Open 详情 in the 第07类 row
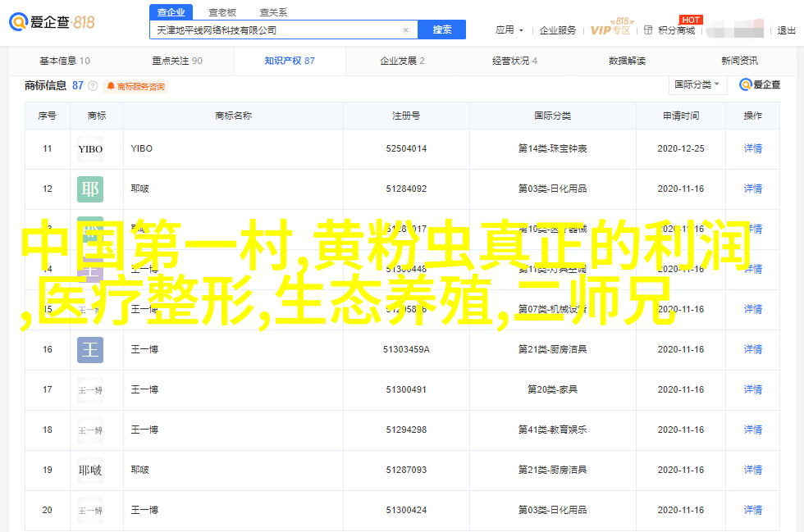 coord(753,309)
